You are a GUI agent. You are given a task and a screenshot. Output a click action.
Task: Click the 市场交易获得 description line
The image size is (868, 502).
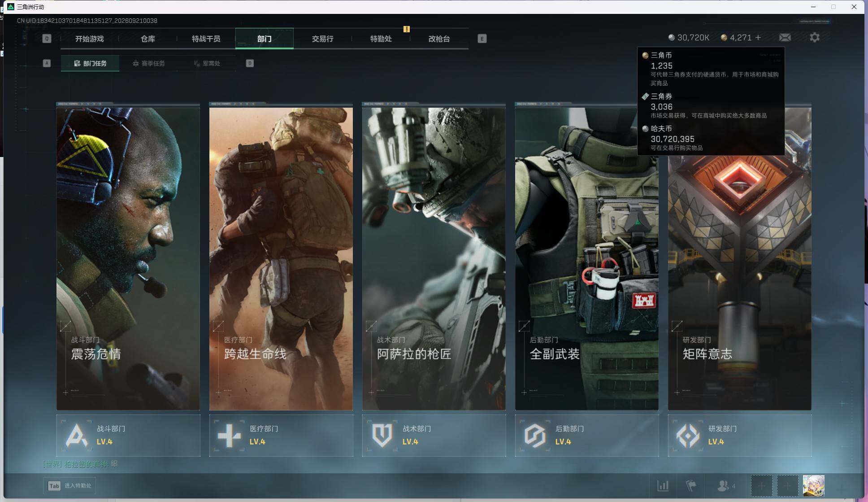[709, 116]
